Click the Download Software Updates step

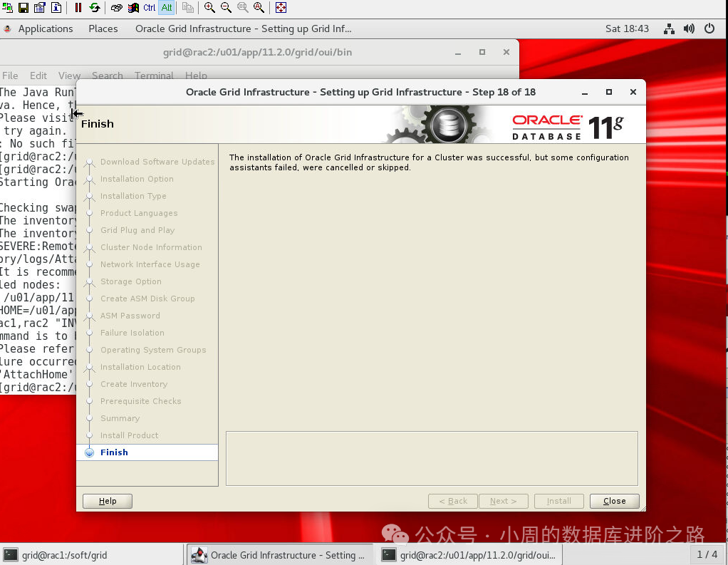[x=157, y=162]
